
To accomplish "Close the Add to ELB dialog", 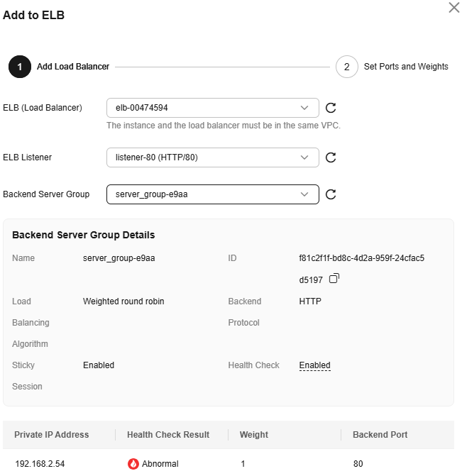I will point(453,8).
